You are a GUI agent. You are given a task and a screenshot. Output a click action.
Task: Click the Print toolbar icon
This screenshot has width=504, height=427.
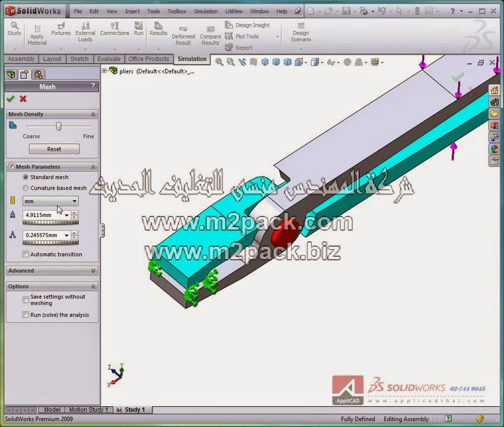pyautogui.click(x=363, y=11)
